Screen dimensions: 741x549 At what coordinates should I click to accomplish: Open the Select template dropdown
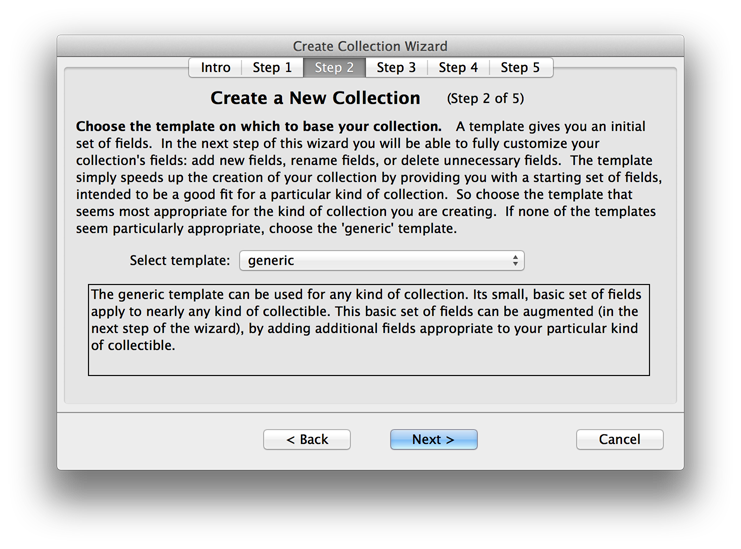point(382,260)
